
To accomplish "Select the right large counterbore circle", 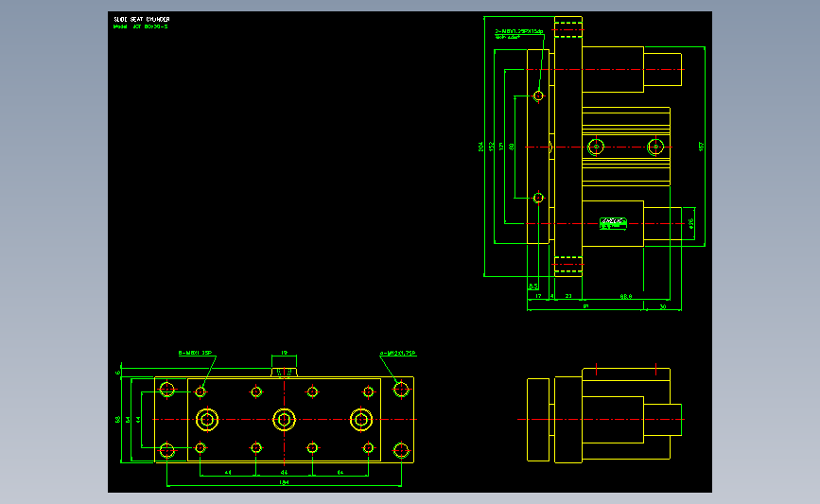I will [x=361, y=419].
